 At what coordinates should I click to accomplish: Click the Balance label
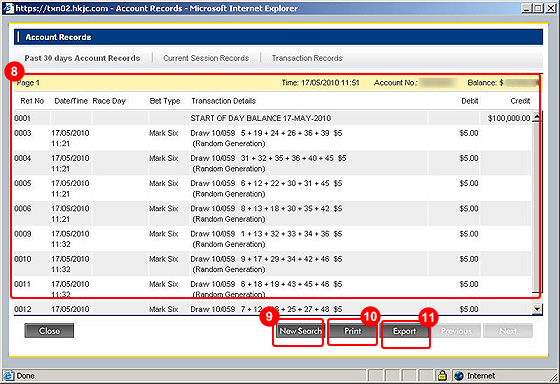click(485, 83)
